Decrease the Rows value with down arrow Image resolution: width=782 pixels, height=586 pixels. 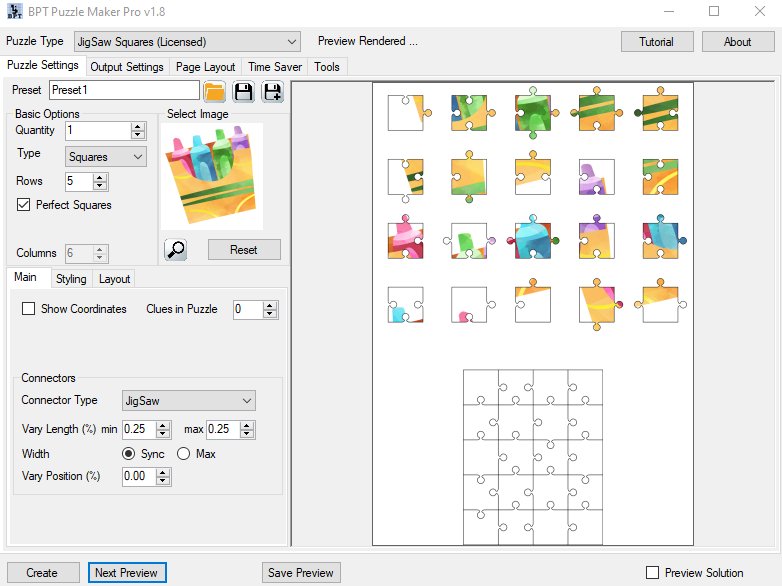[100, 186]
